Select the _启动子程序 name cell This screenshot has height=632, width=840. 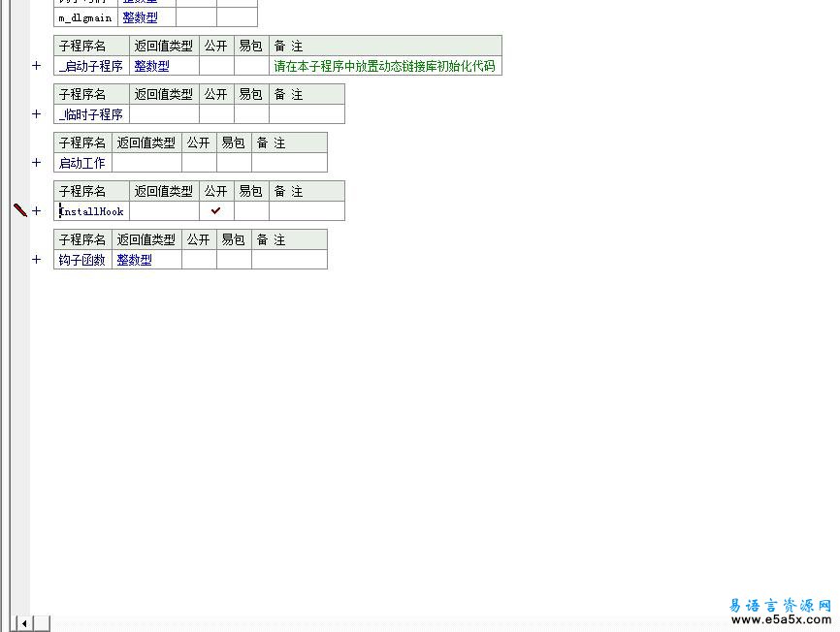pyautogui.click(x=91, y=66)
